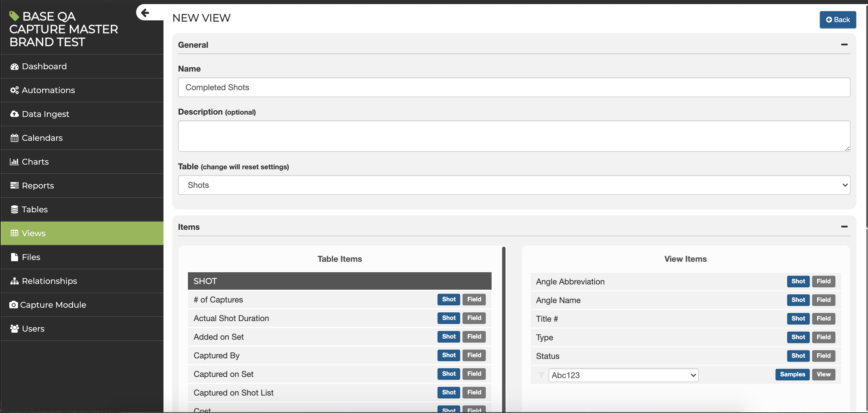Click the Samples button
868x413 pixels.
(792, 374)
